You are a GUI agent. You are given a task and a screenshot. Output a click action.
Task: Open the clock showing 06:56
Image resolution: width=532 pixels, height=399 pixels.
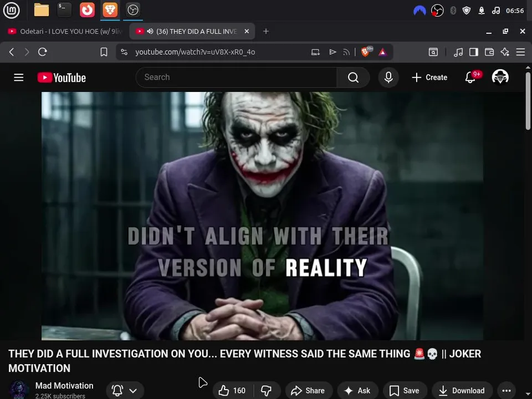(x=515, y=11)
